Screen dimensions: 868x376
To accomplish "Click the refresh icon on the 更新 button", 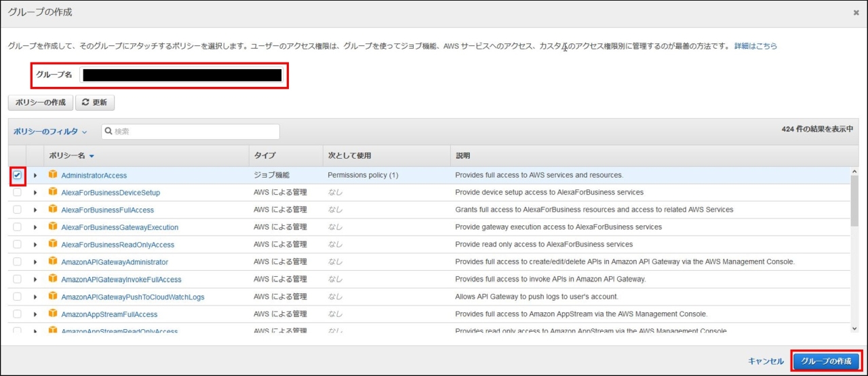I will [x=85, y=102].
